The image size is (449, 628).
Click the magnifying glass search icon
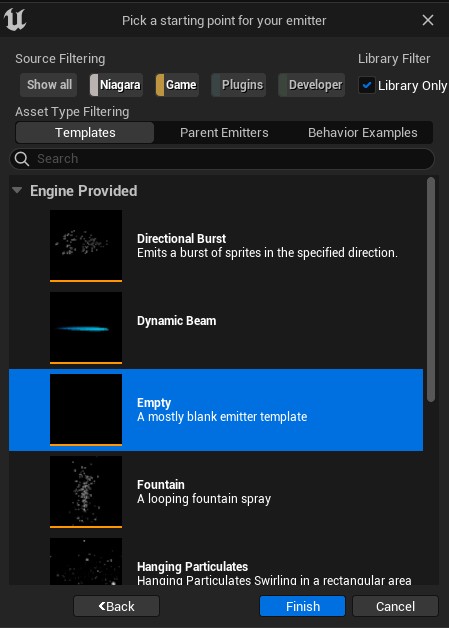pos(22,159)
